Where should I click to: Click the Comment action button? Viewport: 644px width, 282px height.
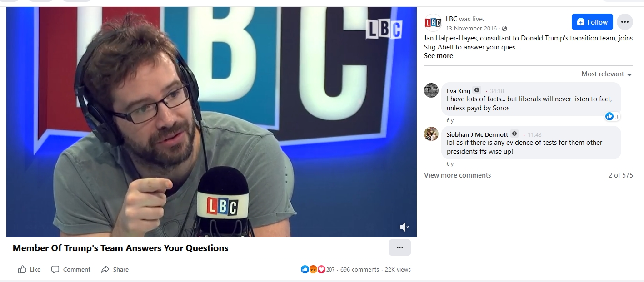(x=71, y=269)
